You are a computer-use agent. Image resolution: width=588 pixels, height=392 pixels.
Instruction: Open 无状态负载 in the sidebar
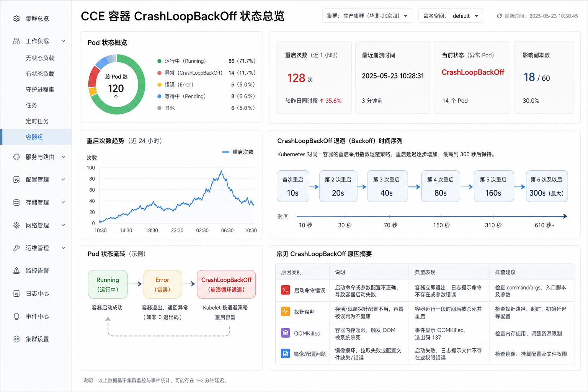[x=40, y=58]
